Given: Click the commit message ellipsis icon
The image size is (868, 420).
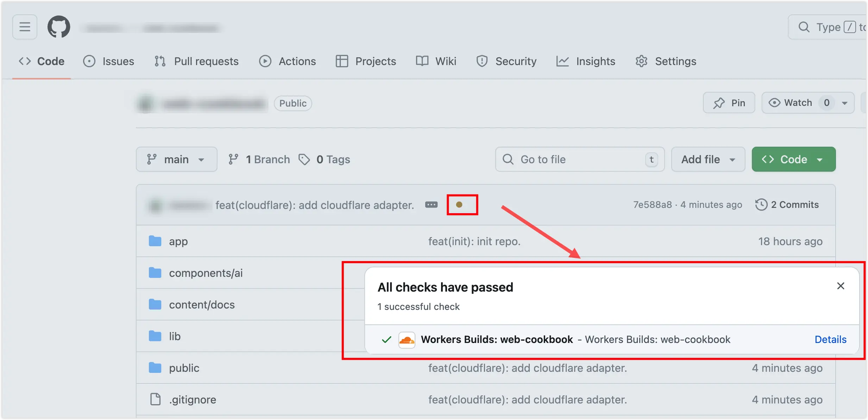Looking at the screenshot, I should [x=431, y=205].
